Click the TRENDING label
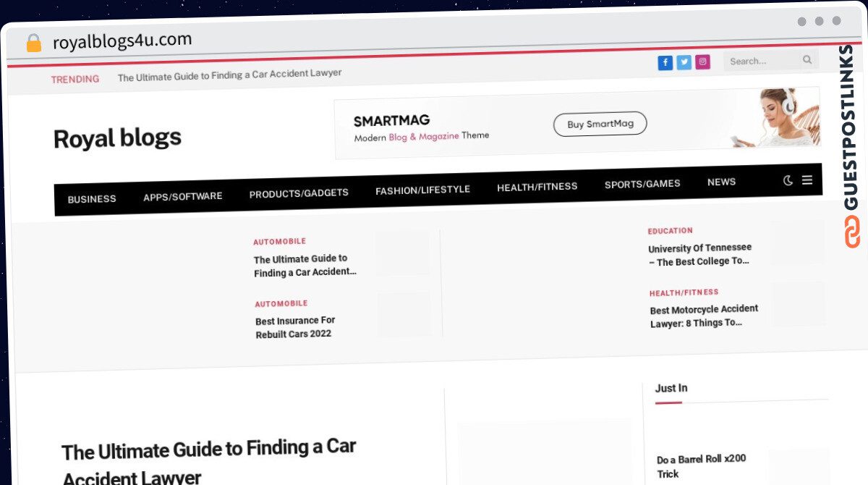The width and height of the screenshot is (868, 485). (75, 79)
